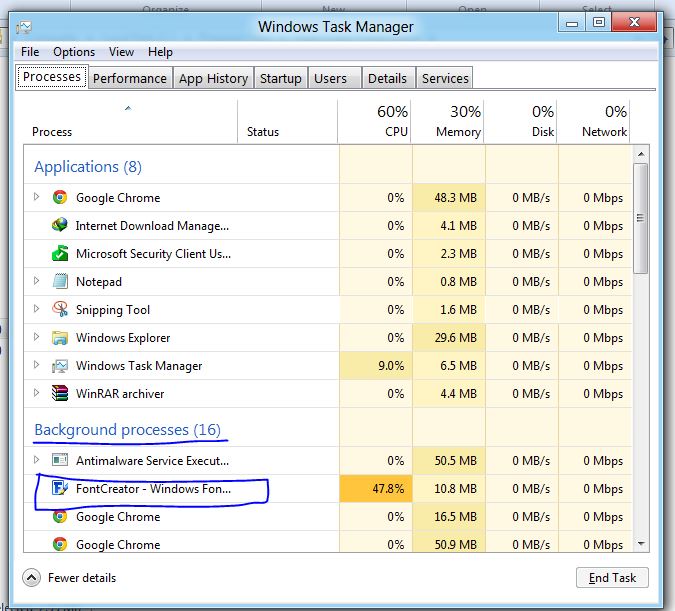Switch to the Performance tab
Screen dimensions: 675x611
130,78
